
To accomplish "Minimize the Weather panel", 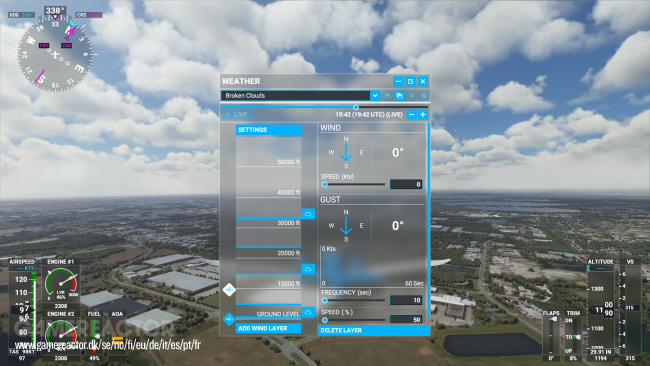I will 398,81.
